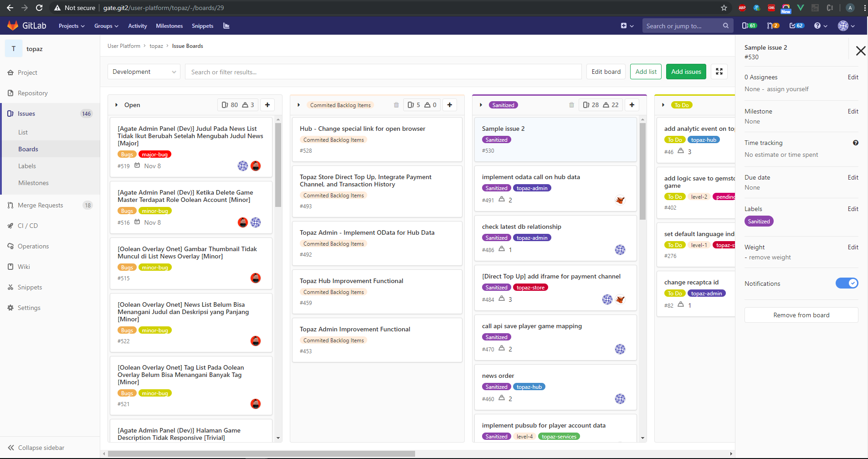The image size is (868, 459).
Task: Click the GitLab fox logo
Action: 13,26
